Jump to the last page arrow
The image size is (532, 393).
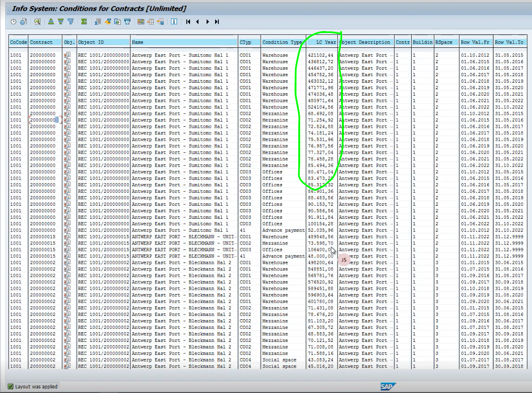(217, 22)
